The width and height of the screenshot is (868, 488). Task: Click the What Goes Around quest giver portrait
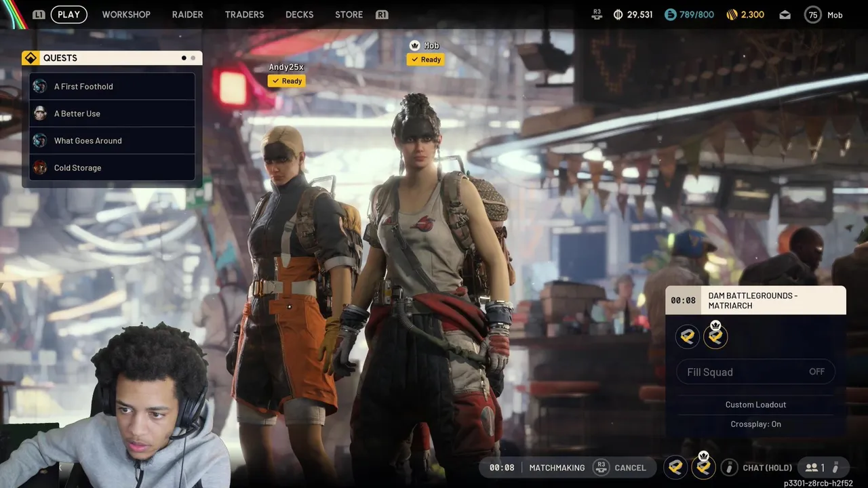click(x=40, y=140)
